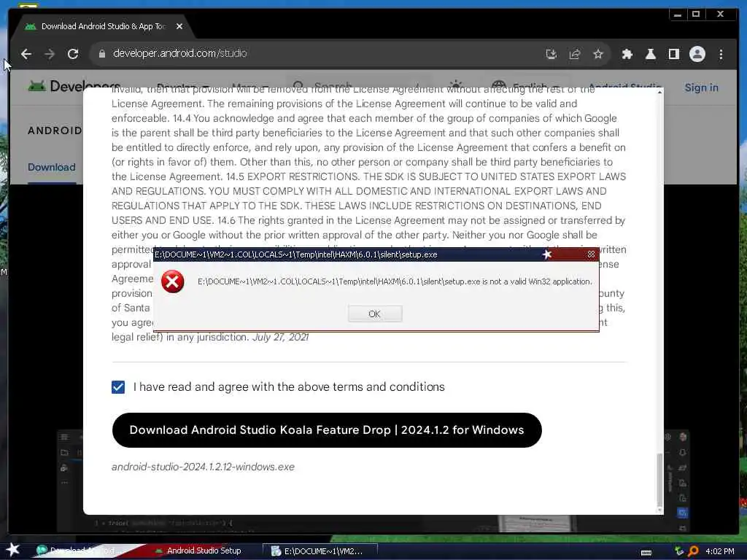This screenshot has width=747, height=560.
Task: Select the Download Android Studio browser tab
Action: (102, 27)
